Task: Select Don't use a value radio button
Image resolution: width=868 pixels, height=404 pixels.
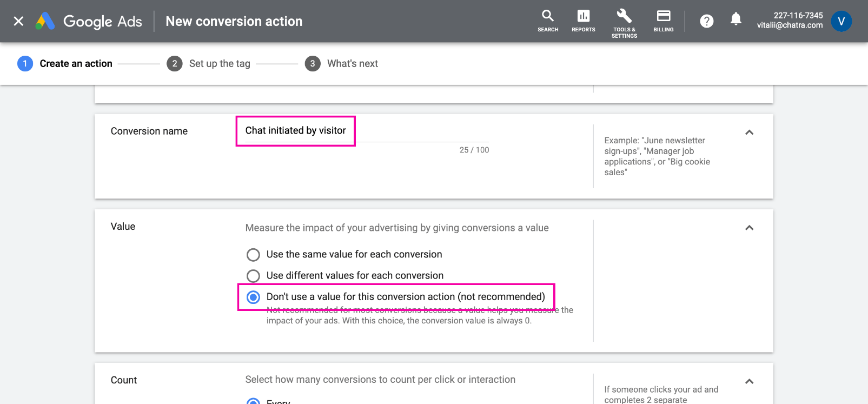Action: click(x=253, y=297)
